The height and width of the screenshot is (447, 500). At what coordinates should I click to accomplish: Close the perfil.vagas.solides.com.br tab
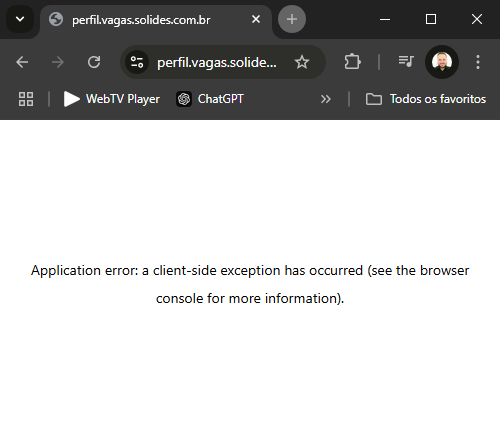256,19
